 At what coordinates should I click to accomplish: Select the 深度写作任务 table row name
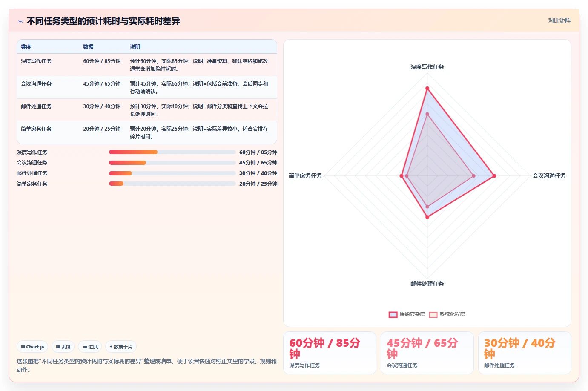click(x=36, y=61)
